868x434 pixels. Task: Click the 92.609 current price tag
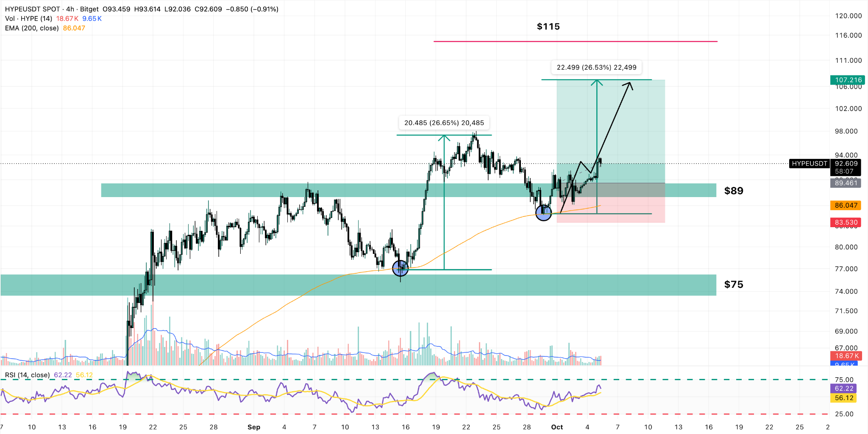[x=846, y=164]
